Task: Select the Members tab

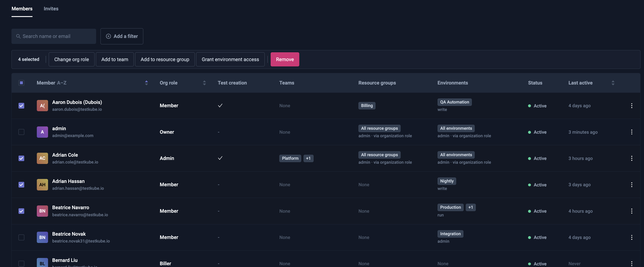Action: pyautogui.click(x=22, y=9)
